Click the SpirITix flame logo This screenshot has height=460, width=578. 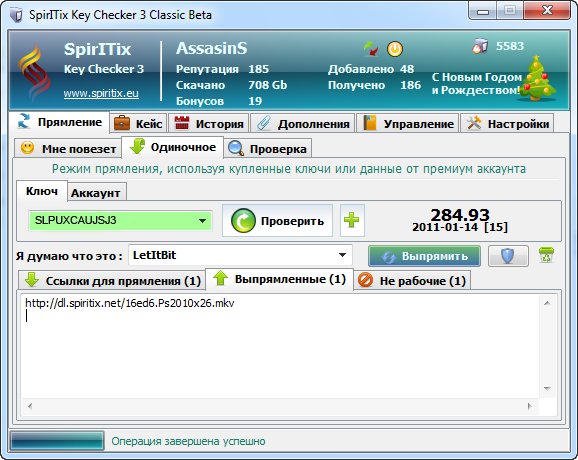coord(34,72)
